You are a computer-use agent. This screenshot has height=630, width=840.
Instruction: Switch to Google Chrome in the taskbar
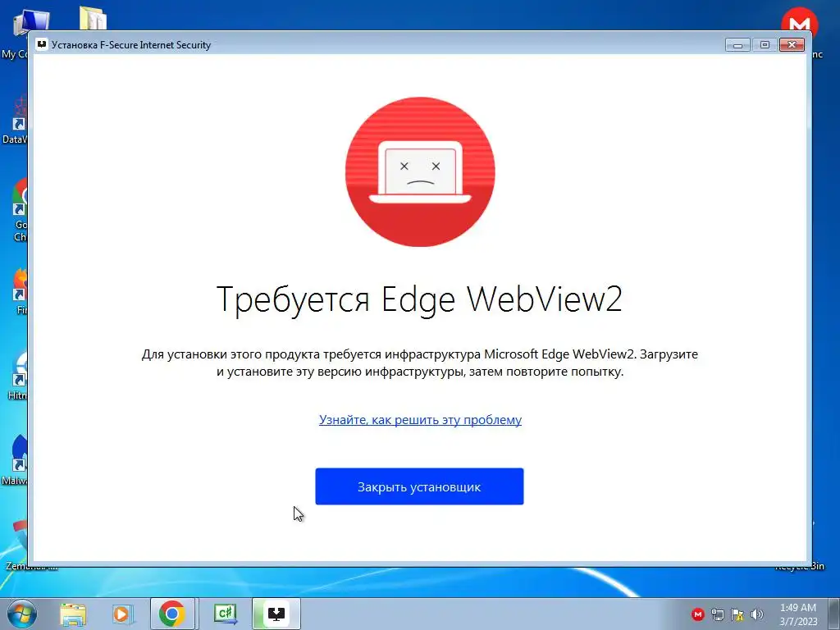(172, 614)
